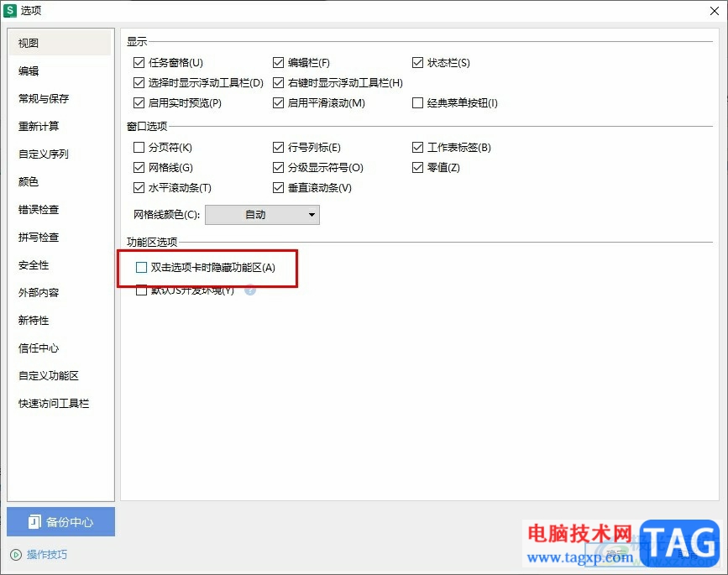Open 常规与保存 settings
Screen dimensions: 728x575
60,98
